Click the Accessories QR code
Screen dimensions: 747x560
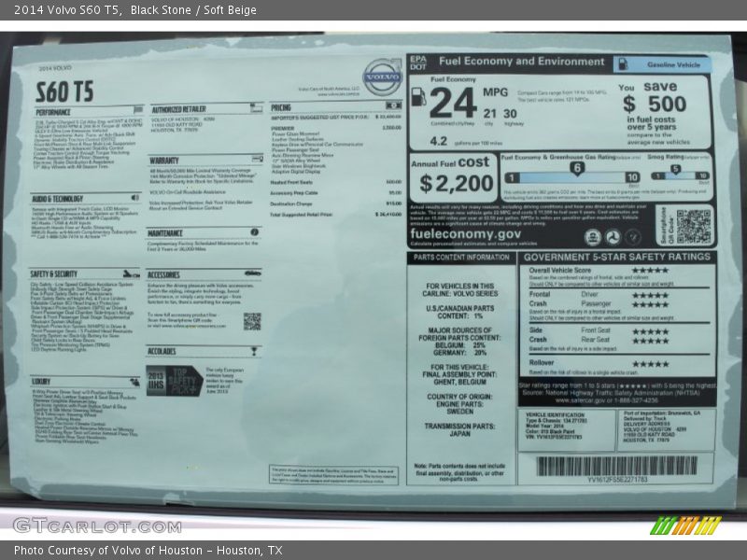click(252, 321)
